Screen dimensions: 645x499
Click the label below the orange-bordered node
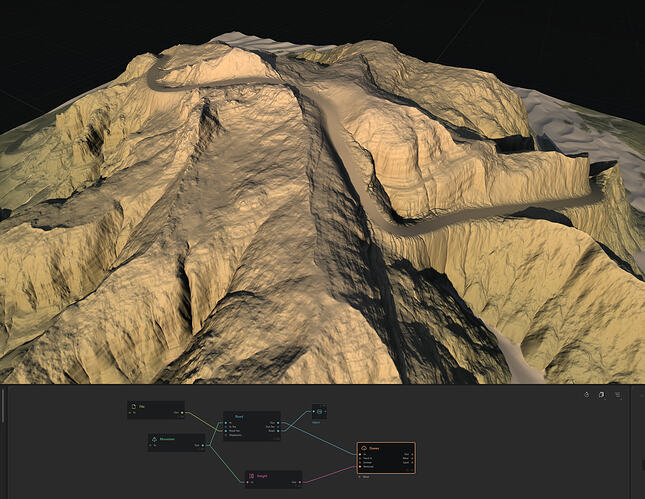tap(366, 477)
